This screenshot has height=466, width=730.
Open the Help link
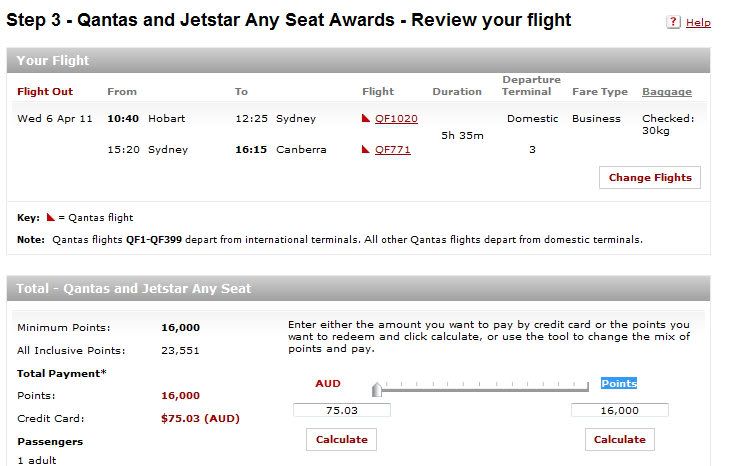coord(698,22)
